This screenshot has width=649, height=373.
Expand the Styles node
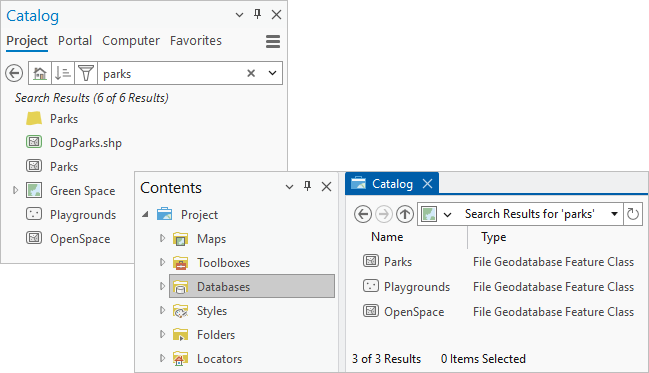click(x=162, y=310)
